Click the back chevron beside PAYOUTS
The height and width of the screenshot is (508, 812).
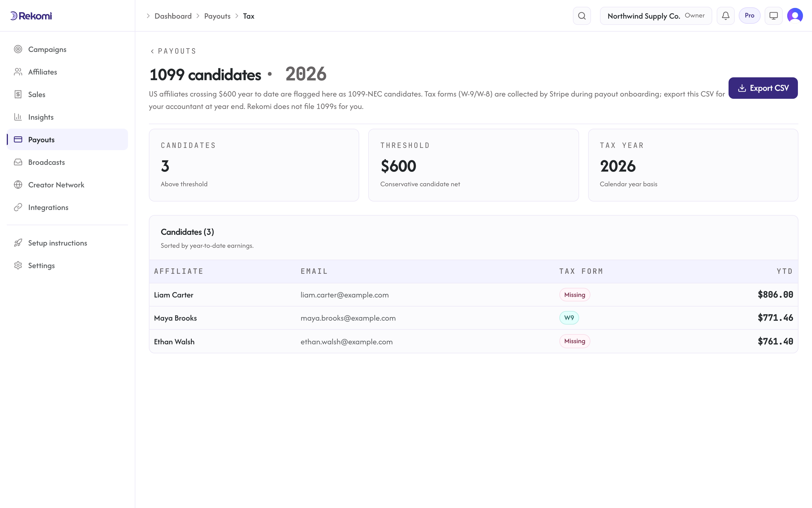(x=152, y=51)
